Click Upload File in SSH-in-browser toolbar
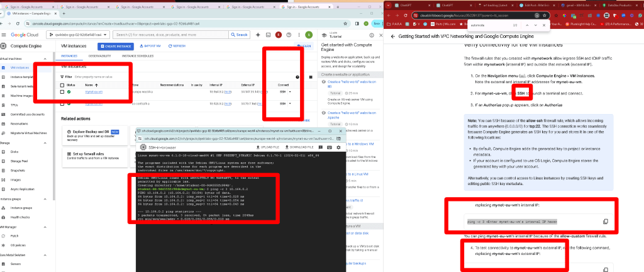644x272 pixels. [268, 147]
